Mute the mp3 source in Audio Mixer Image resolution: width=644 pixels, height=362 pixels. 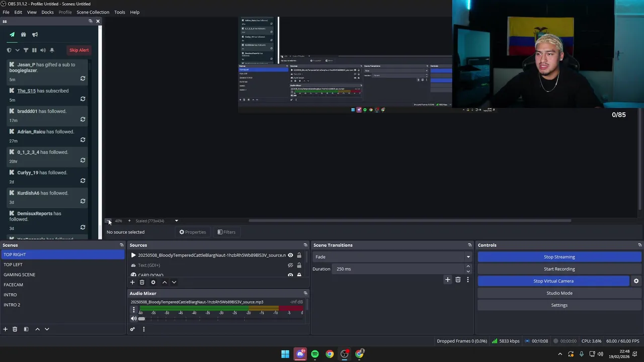point(134,319)
